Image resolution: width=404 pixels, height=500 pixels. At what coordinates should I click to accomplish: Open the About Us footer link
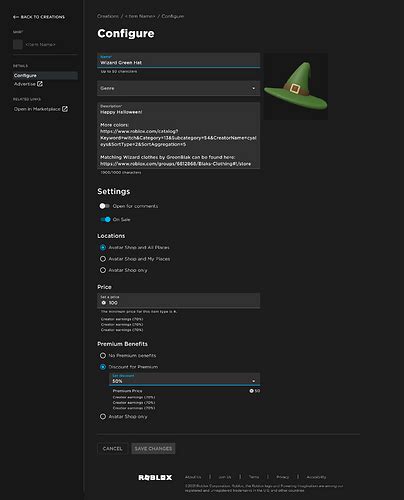193,477
